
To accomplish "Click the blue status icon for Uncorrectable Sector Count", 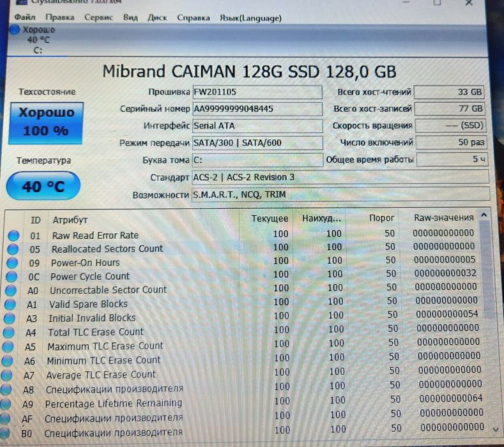I will pyautogui.click(x=11, y=291).
